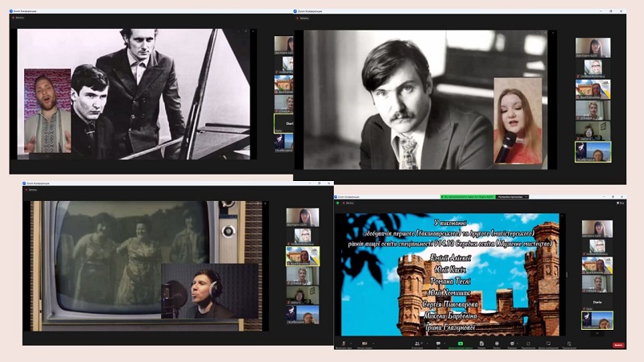Click the polls document icon in toolbar

(x=481, y=343)
